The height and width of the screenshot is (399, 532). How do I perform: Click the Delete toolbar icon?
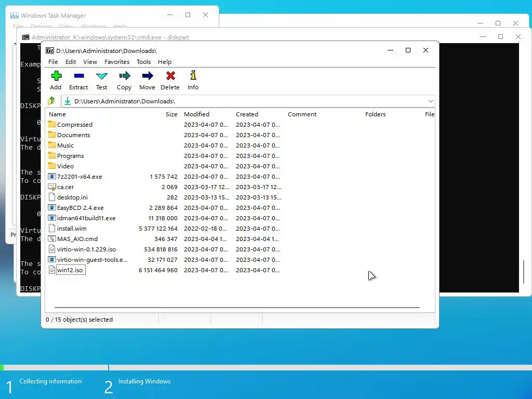coord(170,76)
